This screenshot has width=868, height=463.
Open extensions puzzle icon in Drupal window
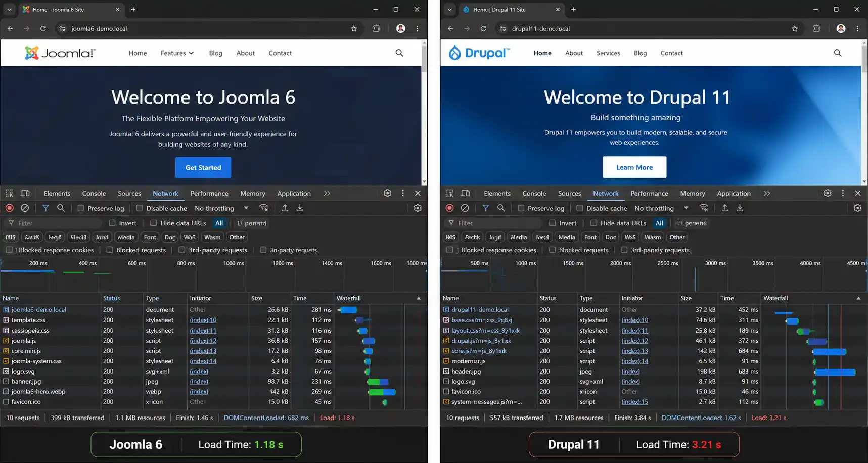point(817,29)
